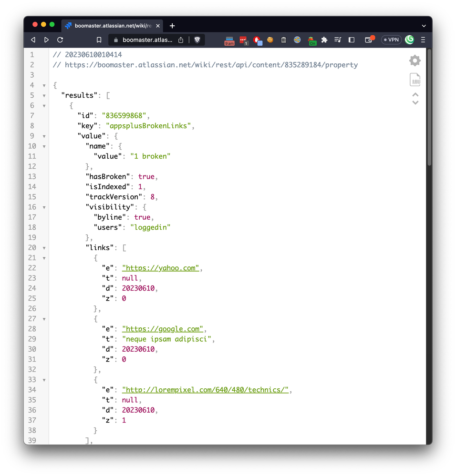Reload the current page

coord(60,40)
